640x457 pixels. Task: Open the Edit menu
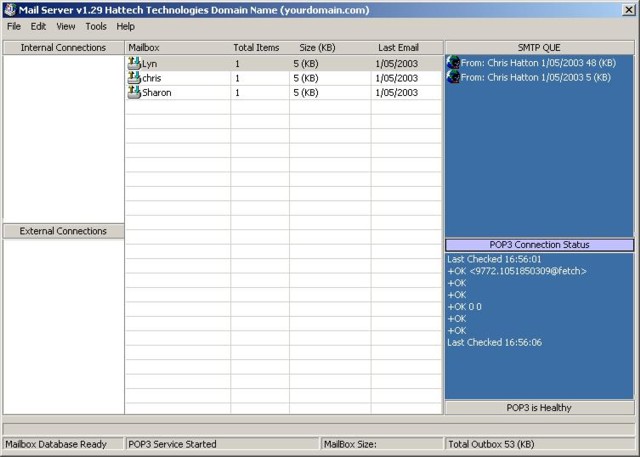(39, 27)
